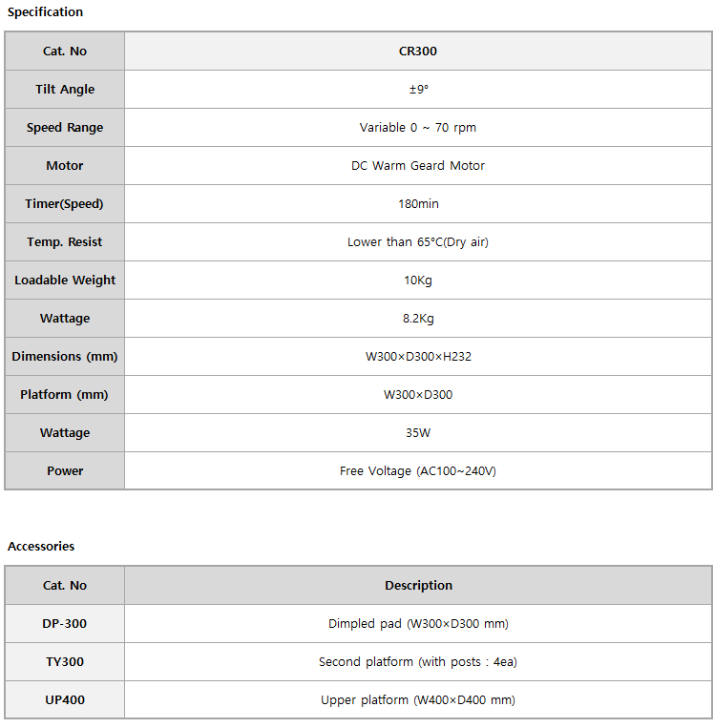Select the Platform (mm) label cell

[x=65, y=395]
